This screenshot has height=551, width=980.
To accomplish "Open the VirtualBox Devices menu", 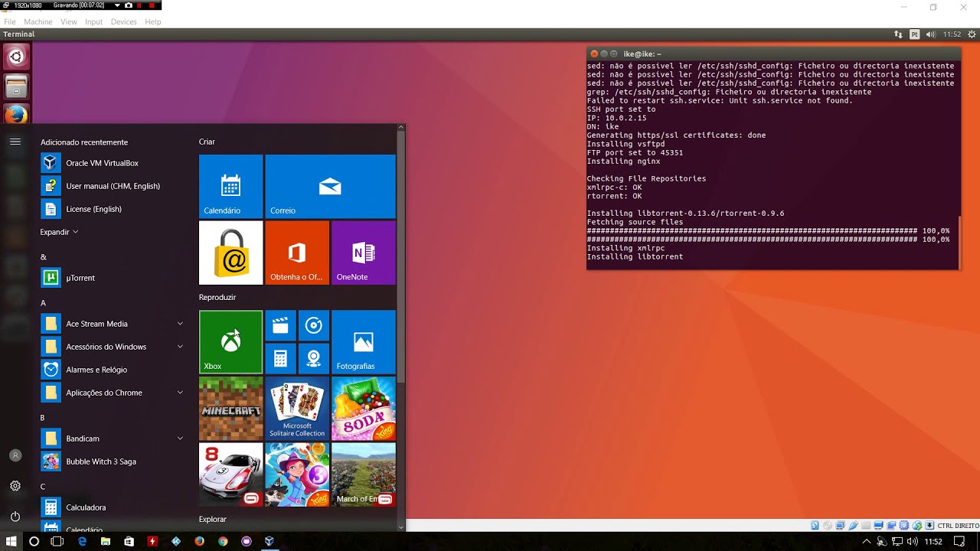I will [124, 21].
